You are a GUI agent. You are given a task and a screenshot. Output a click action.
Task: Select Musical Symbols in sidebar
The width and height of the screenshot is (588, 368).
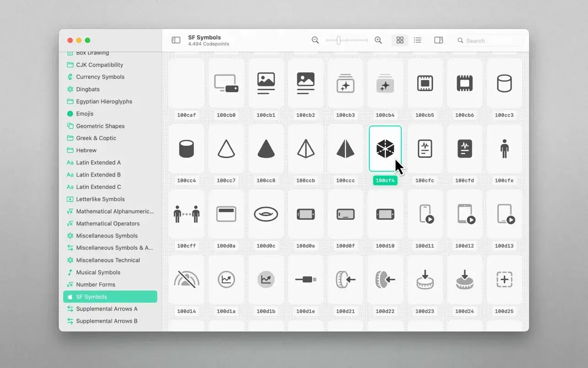click(x=98, y=272)
